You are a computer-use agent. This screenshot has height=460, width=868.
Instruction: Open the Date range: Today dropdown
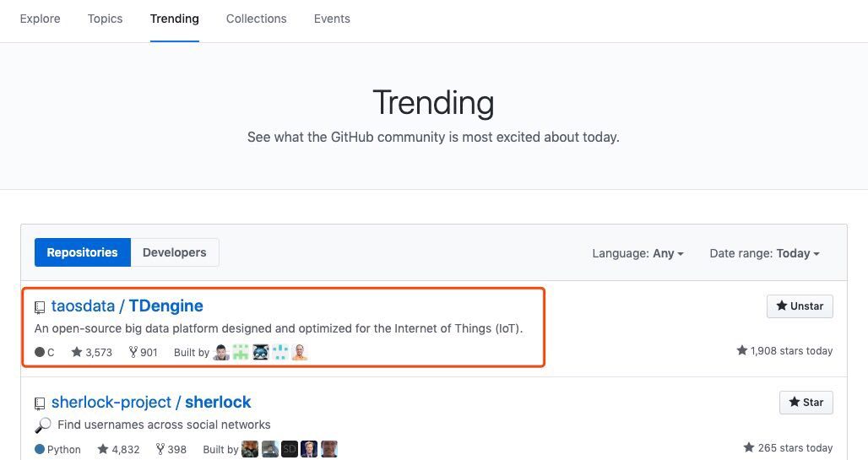pos(764,253)
